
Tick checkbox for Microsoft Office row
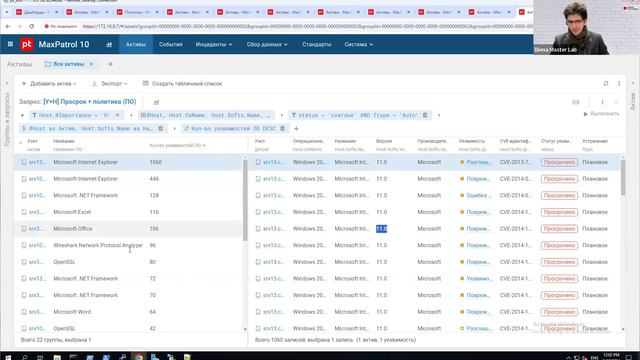tap(24, 229)
